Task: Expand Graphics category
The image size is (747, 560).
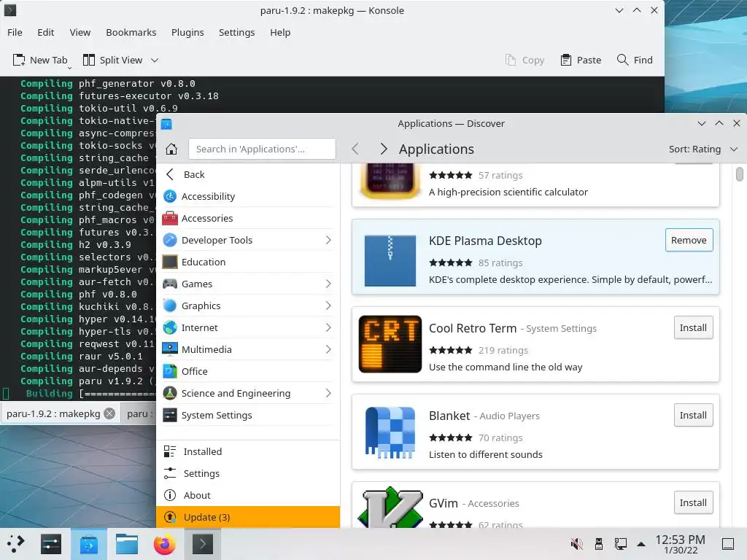Action: click(x=328, y=306)
